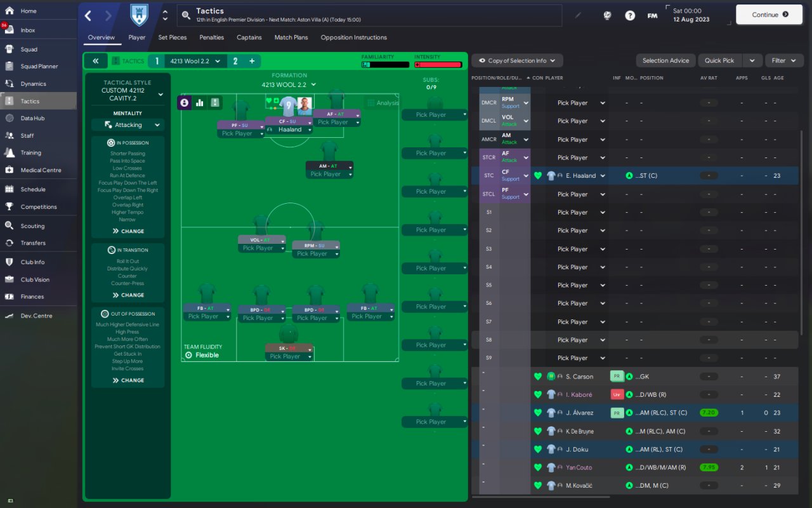Image resolution: width=812 pixels, height=508 pixels.
Task: Open the FM menu
Action: coord(652,16)
